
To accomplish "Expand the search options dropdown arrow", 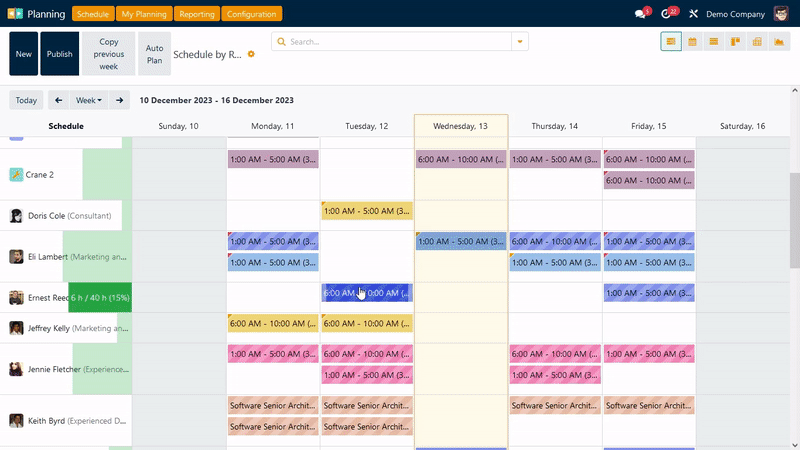I will pyautogui.click(x=519, y=42).
